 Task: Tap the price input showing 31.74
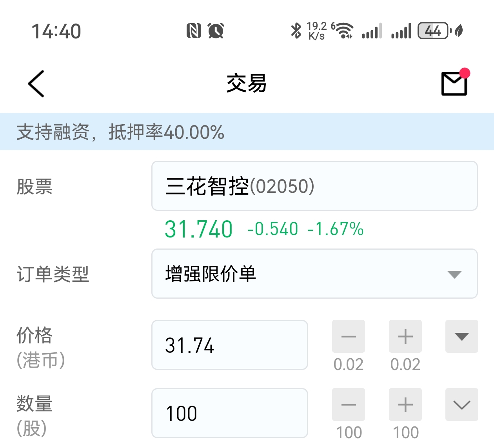pos(230,345)
